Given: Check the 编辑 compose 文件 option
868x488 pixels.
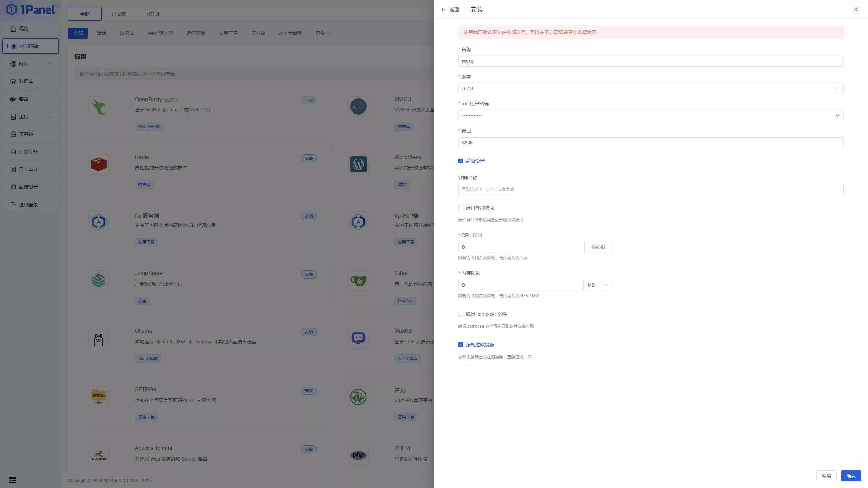Looking at the screenshot, I should 461,314.
